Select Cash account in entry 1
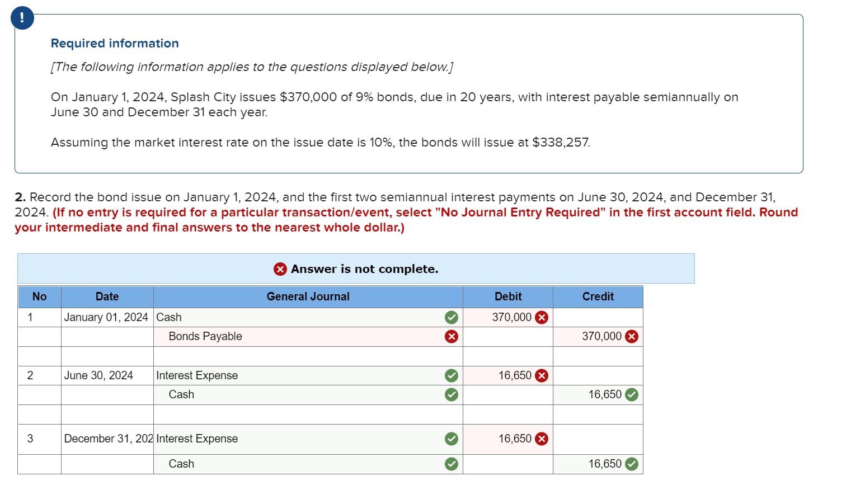The image size is (865, 504). click(x=308, y=318)
